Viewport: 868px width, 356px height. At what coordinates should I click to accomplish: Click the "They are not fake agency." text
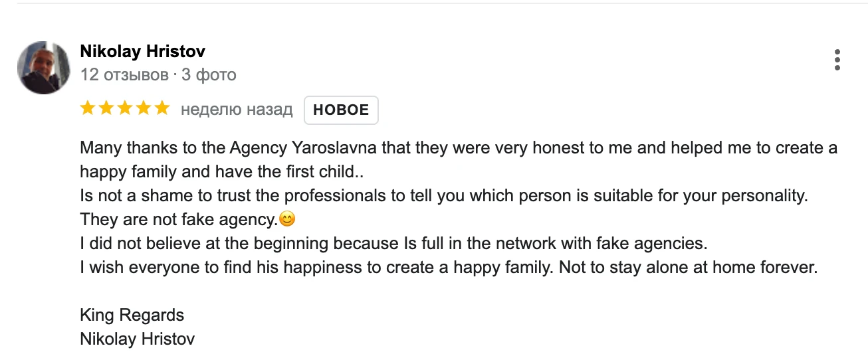click(178, 219)
